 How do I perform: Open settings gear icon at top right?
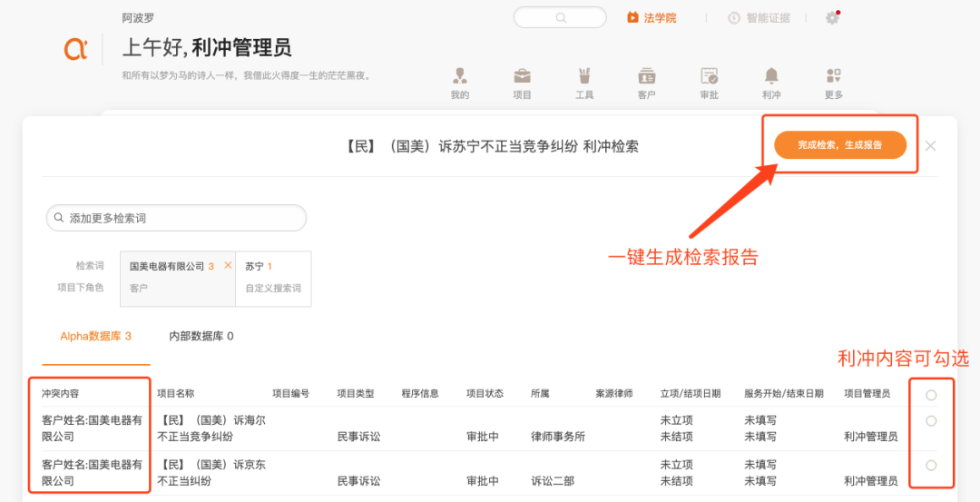(x=832, y=18)
